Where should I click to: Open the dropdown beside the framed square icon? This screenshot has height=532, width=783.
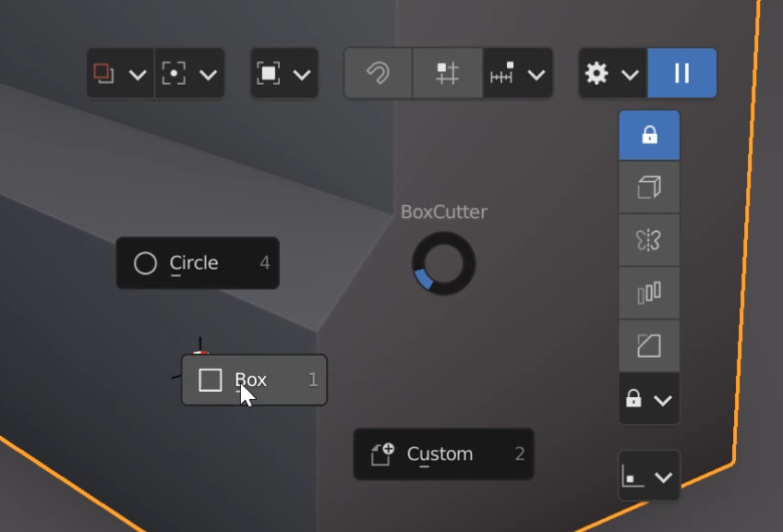click(302, 75)
